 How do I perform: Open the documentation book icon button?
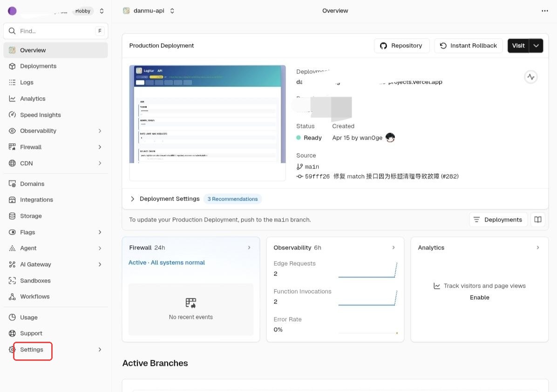(x=538, y=220)
